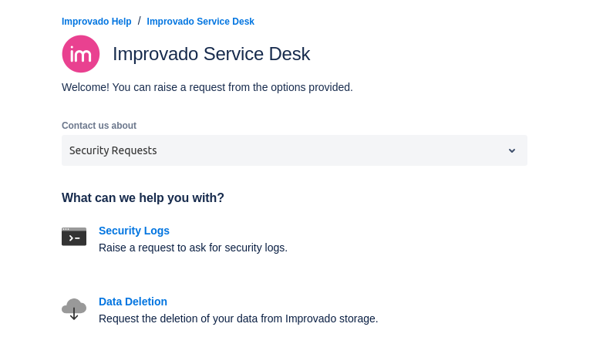Click the Welcome message text
Viewport: 603px width, 364px height.
pos(207,87)
